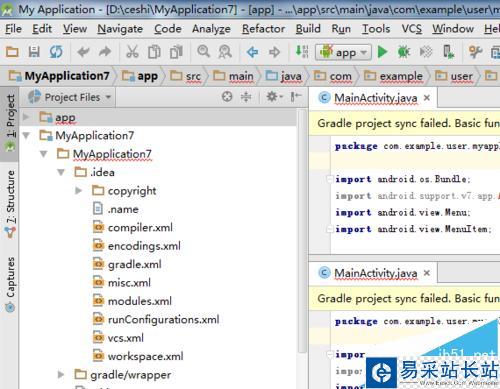Click the Replace search icon

(225, 52)
